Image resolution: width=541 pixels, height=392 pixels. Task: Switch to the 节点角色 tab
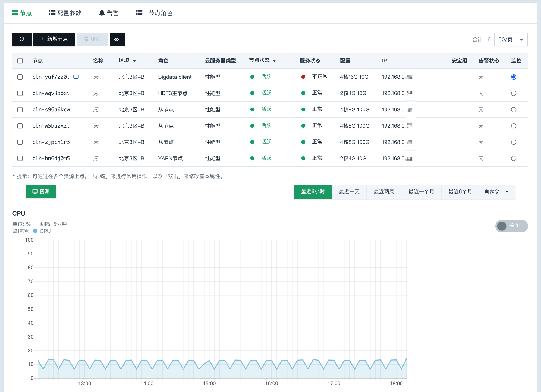point(154,13)
